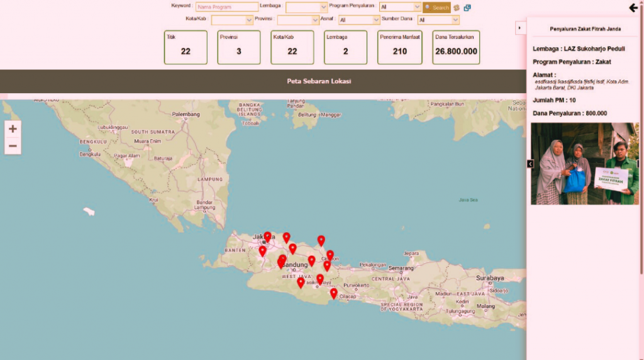The width and height of the screenshot is (644, 360).
Task: Open the Kota/Kab dropdown
Action: point(232,20)
